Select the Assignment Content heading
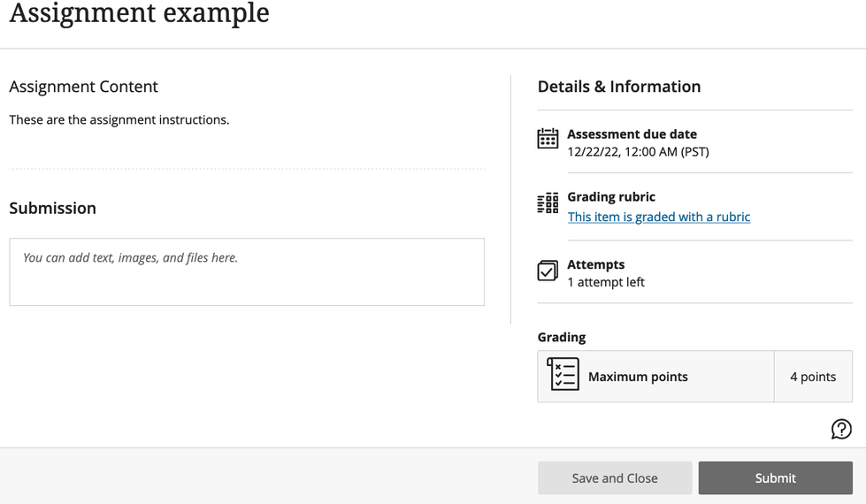This screenshot has height=504, width=866. [84, 87]
